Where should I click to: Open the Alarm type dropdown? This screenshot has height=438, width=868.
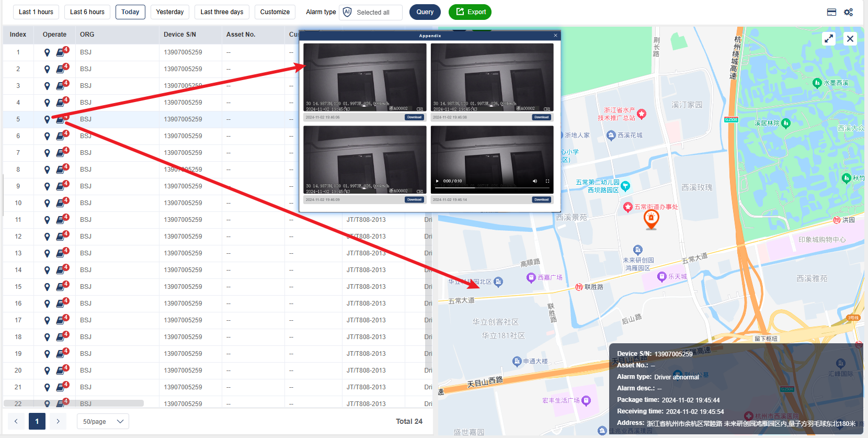pyautogui.click(x=371, y=12)
